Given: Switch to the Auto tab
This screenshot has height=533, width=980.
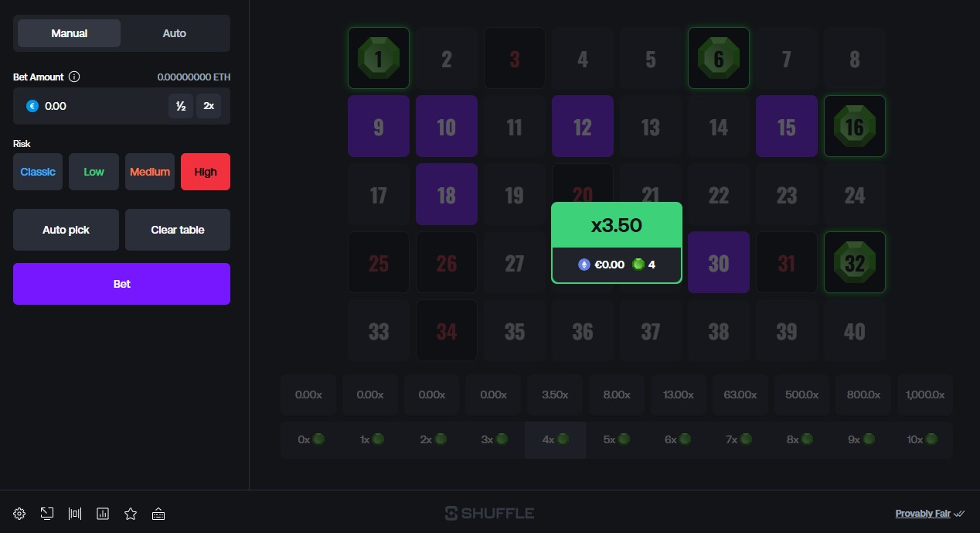Looking at the screenshot, I should 175,33.
